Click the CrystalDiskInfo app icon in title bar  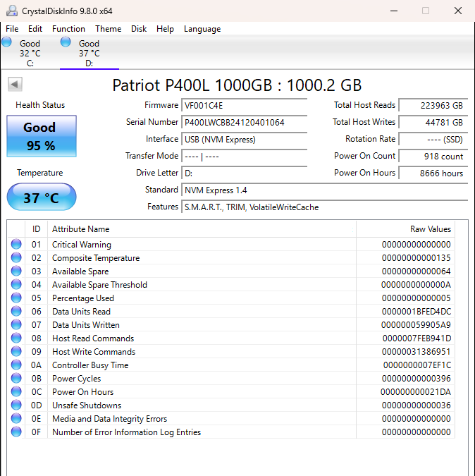[x=12, y=11]
